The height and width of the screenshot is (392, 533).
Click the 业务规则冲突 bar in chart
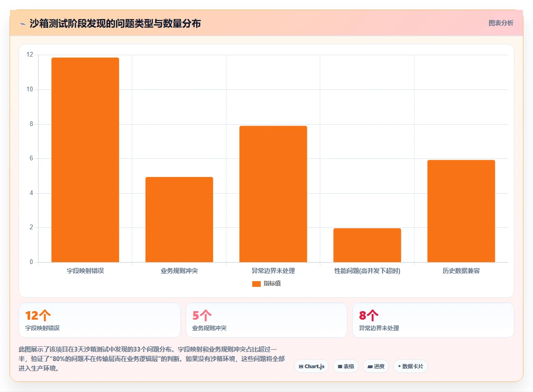click(x=179, y=219)
